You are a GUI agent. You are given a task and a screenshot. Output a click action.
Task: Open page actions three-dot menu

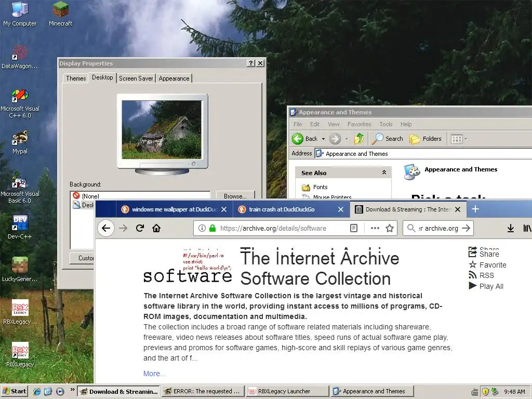pyautogui.click(x=375, y=228)
